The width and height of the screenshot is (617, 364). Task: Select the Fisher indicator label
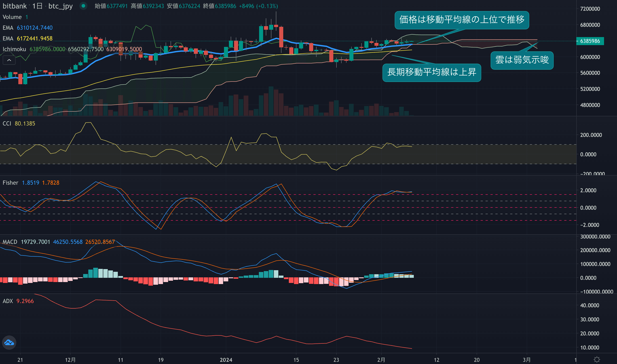(10, 183)
